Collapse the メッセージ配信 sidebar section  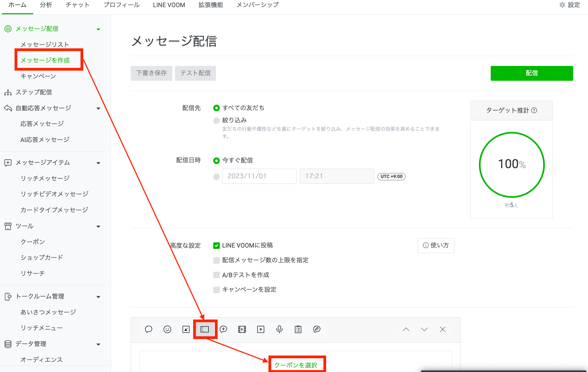pyautogui.click(x=98, y=29)
